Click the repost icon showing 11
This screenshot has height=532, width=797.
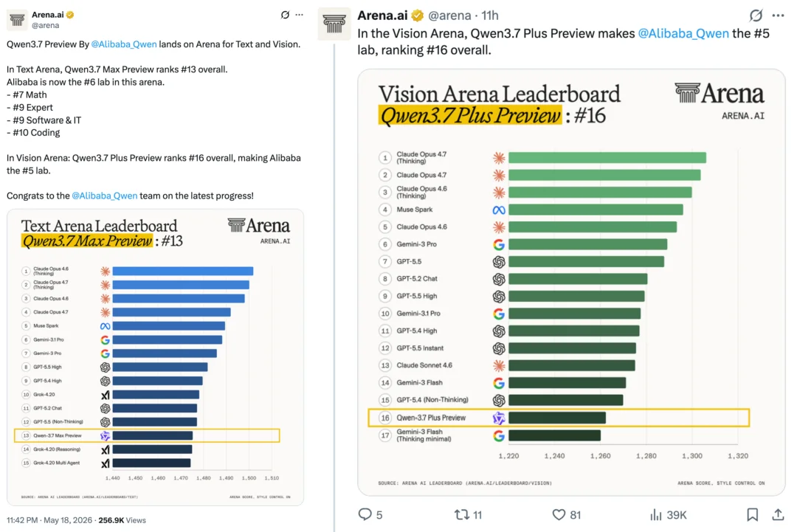[461, 515]
